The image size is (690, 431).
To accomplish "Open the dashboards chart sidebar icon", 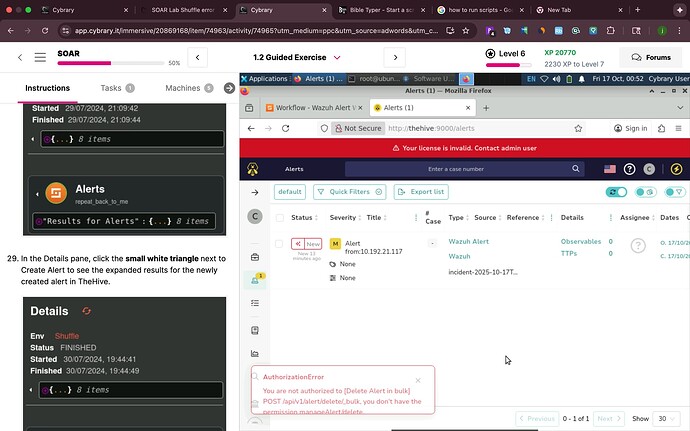I will [x=255, y=354].
